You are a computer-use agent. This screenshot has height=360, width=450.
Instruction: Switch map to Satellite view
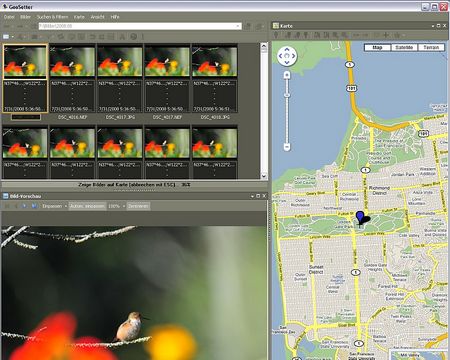(x=404, y=47)
